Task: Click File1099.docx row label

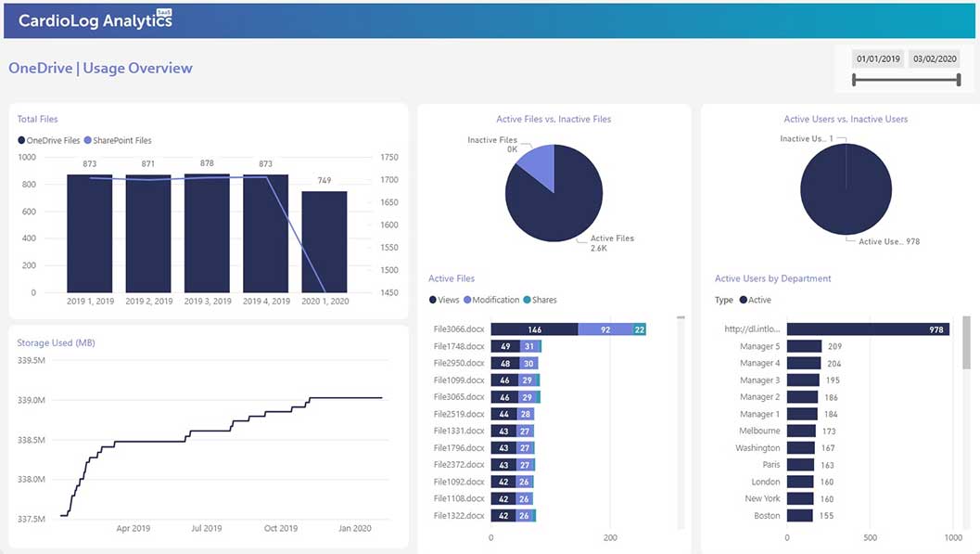Action: click(x=459, y=380)
